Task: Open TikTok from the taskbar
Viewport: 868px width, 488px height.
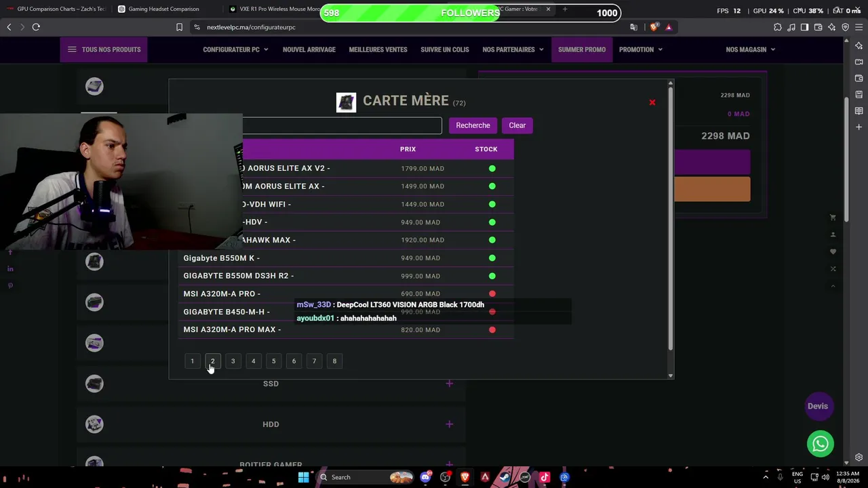Action: [x=545, y=477]
